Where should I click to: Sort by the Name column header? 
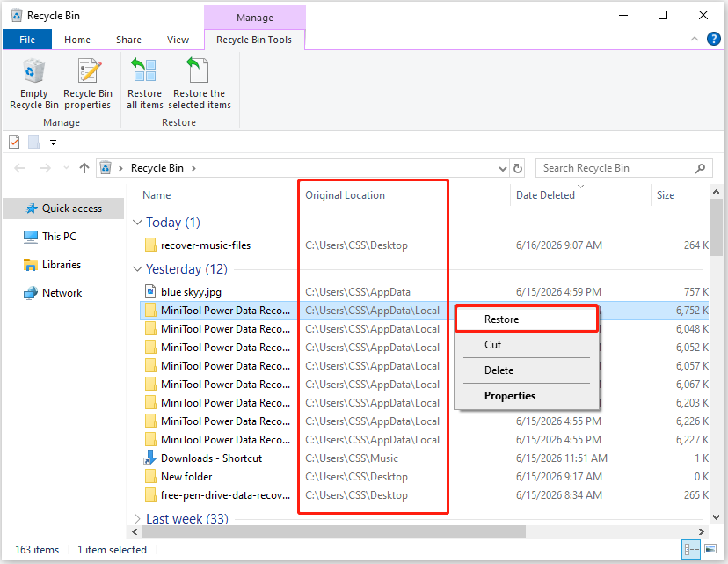(157, 195)
